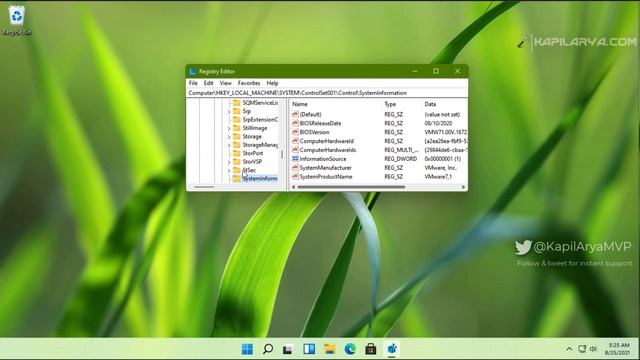Select the 0x00000001 (1) data cell

[442, 159]
